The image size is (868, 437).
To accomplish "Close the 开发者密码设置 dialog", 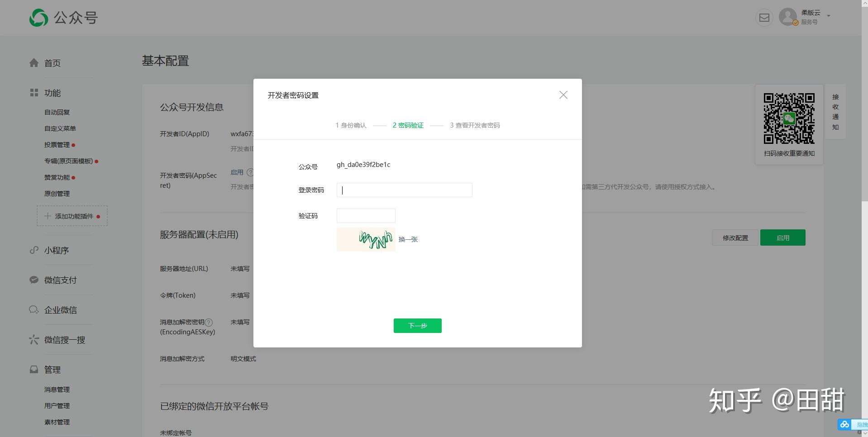I will coord(563,95).
